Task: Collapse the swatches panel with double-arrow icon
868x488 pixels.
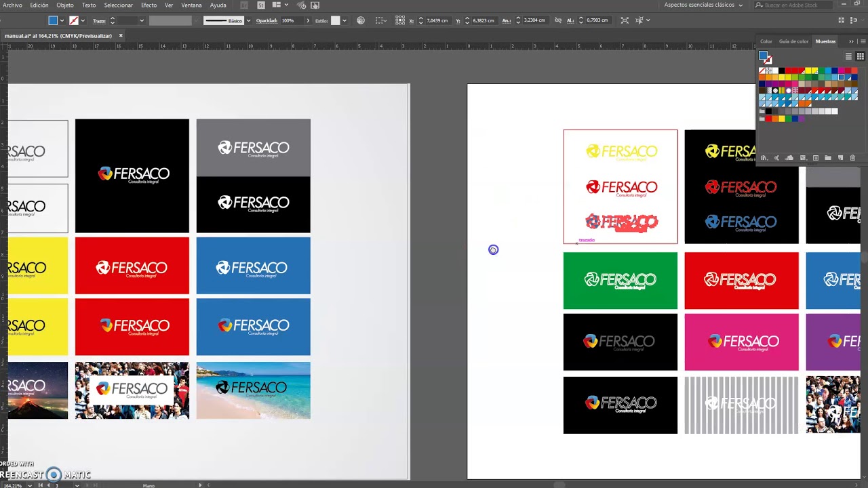Action: tap(851, 41)
